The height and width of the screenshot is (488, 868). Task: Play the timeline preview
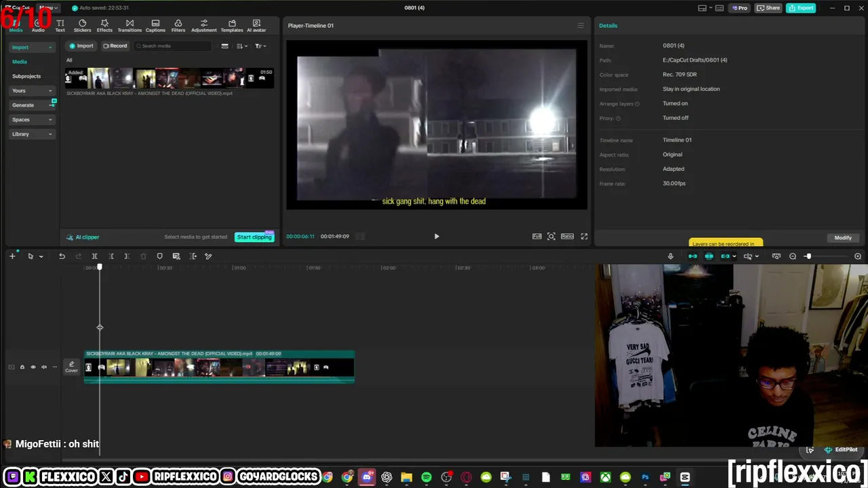(x=437, y=237)
